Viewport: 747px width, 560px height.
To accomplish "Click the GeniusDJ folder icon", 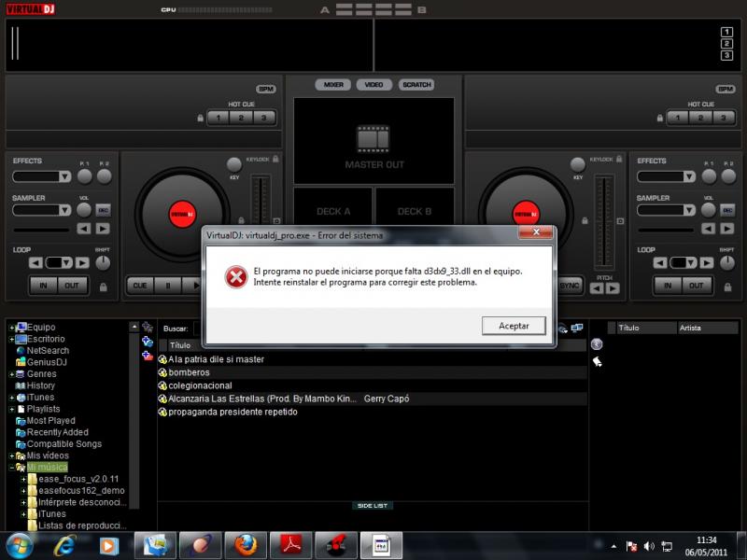I will pos(20,362).
